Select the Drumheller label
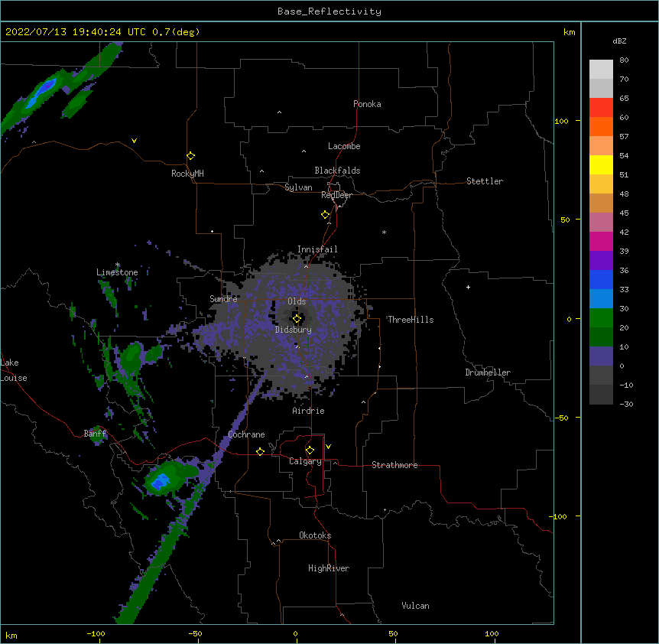 tap(488, 372)
